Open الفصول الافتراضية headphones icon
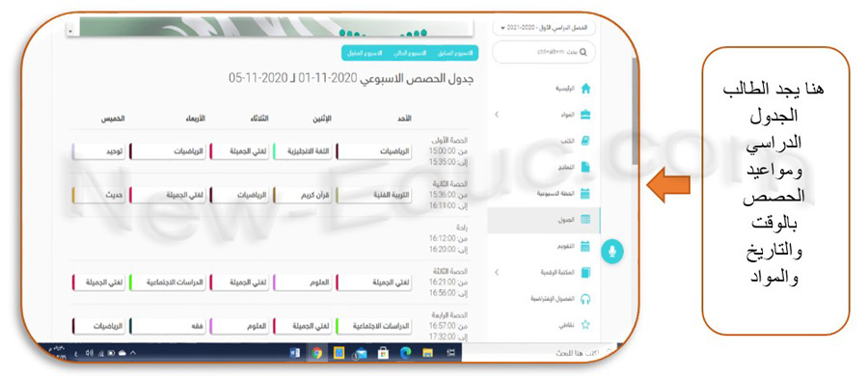The width and height of the screenshot is (868, 376). (585, 299)
